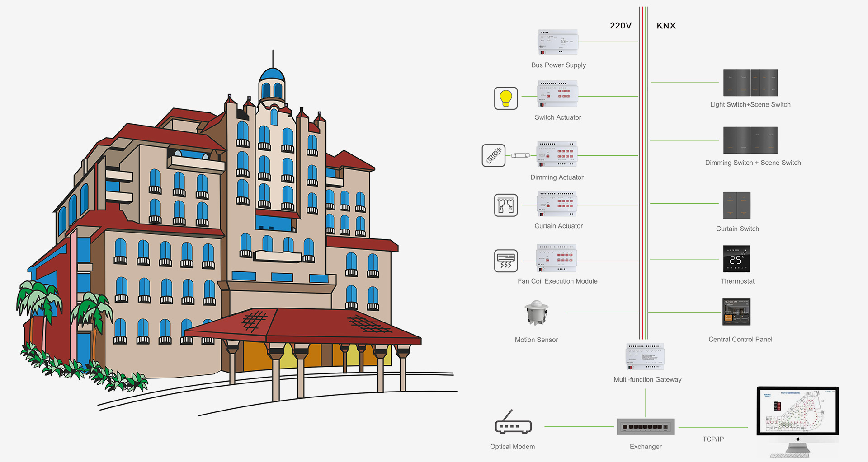This screenshot has width=868, height=462.
Task: Click the Curtain Switch label
Action: tap(737, 229)
